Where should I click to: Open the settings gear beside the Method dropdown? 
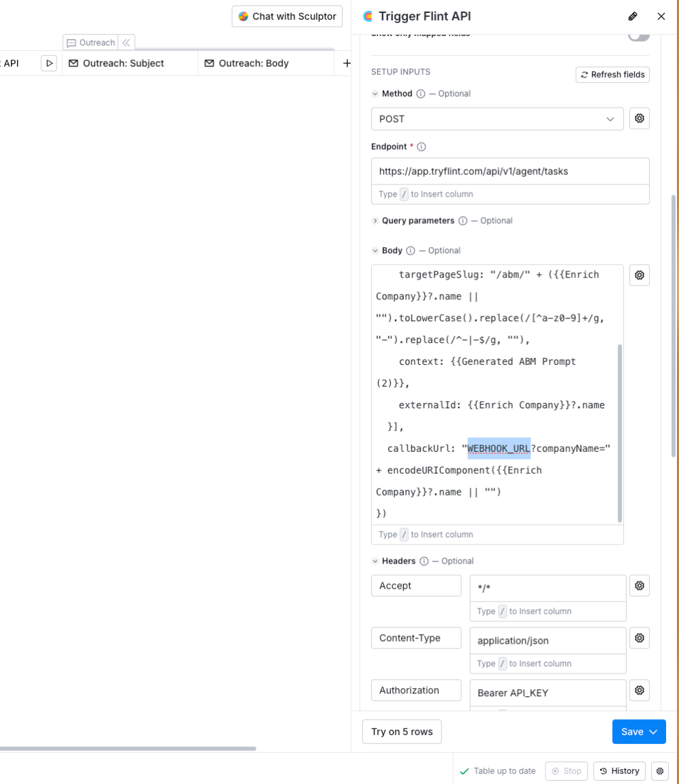click(x=639, y=118)
